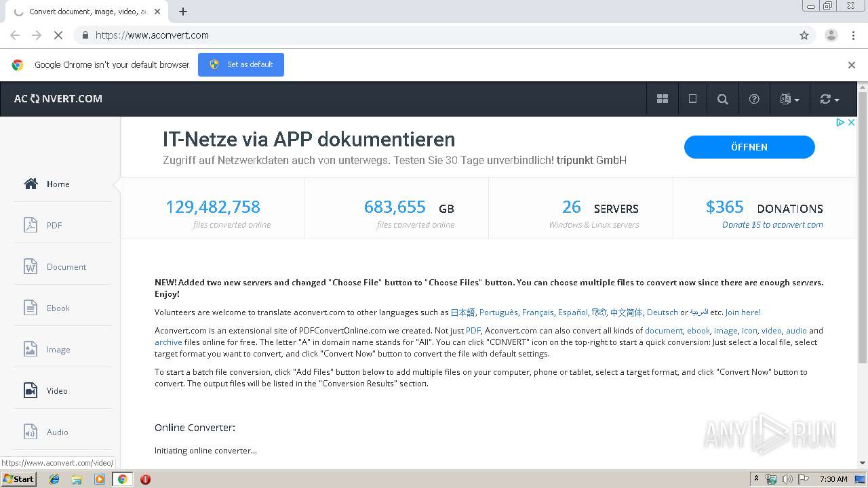The image size is (868, 488).
Task: Select the Convert document browser tab
Action: pos(87,12)
